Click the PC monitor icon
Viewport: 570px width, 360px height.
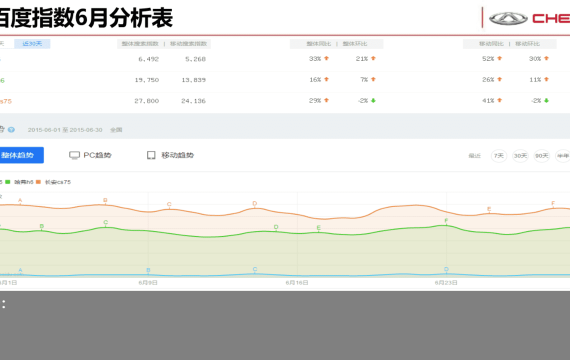[74, 156]
